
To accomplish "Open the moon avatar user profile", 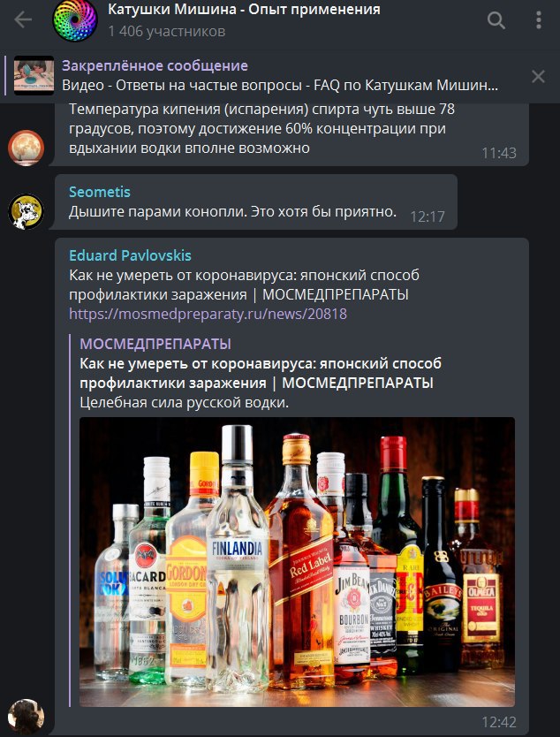I will [x=26, y=148].
